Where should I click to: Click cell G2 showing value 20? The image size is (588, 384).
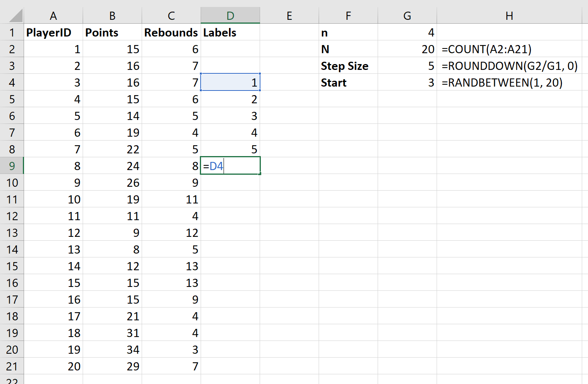coord(407,49)
